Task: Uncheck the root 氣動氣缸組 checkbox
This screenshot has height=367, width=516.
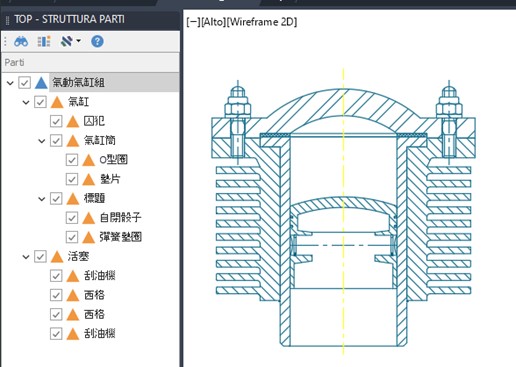Action: tap(25, 83)
